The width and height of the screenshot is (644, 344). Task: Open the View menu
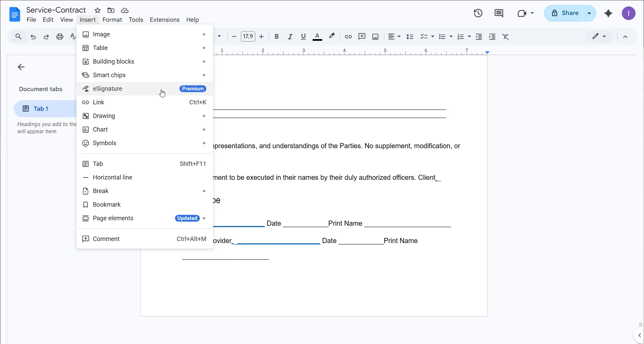pyautogui.click(x=67, y=20)
